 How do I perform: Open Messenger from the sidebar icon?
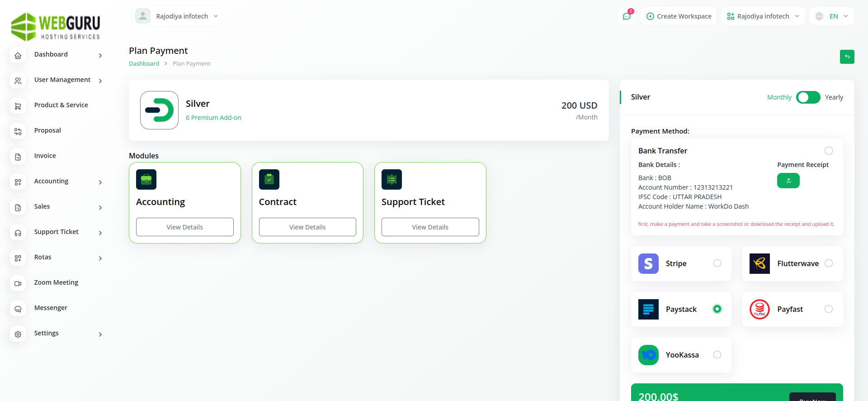18,309
